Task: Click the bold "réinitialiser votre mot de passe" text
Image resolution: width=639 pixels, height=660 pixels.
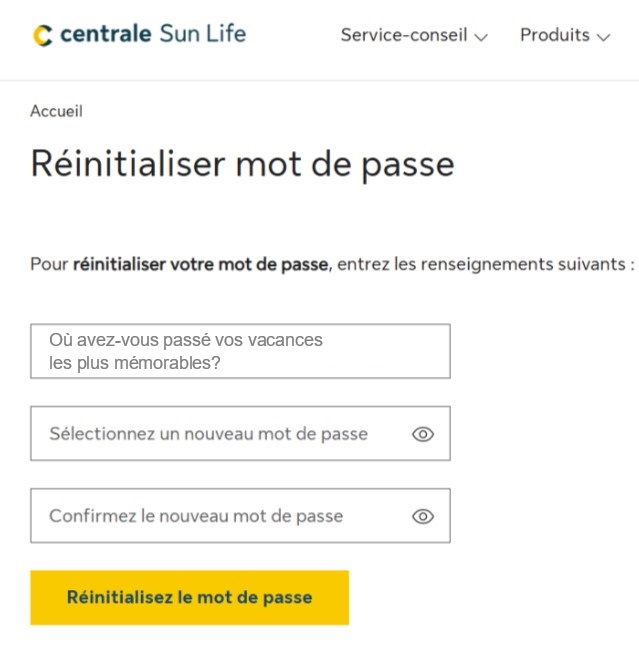Action: click(x=200, y=265)
